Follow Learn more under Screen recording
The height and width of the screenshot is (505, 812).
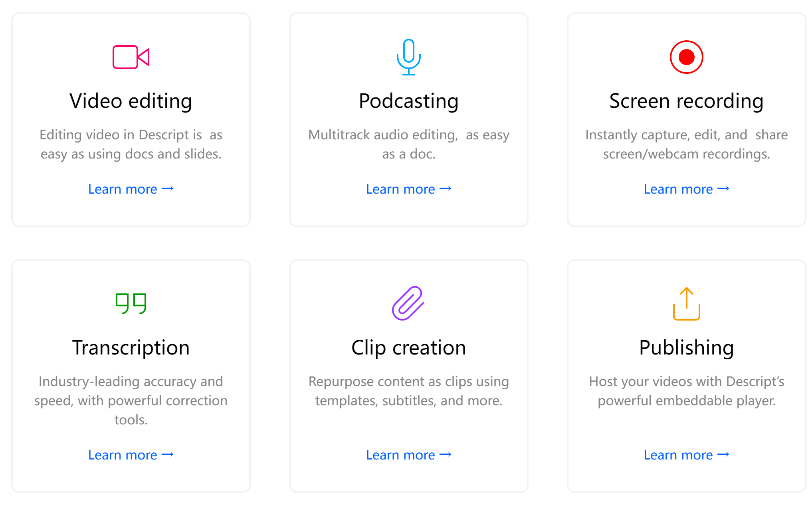pos(686,189)
